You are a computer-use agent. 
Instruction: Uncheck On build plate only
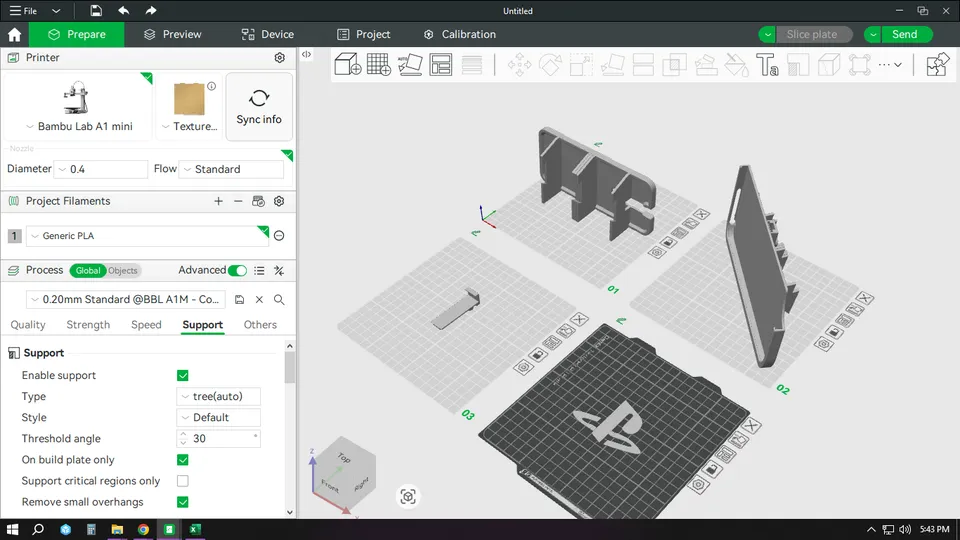[x=182, y=460]
